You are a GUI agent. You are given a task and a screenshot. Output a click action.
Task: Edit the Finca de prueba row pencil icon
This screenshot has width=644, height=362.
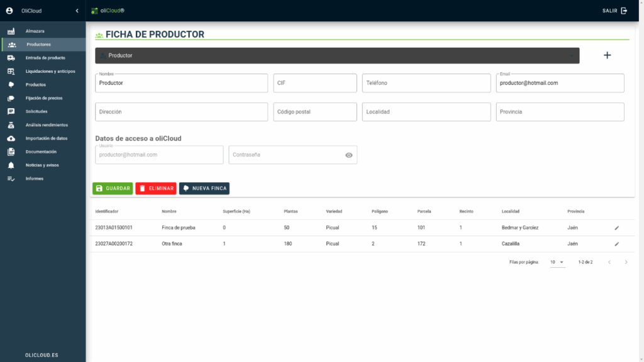click(x=616, y=228)
